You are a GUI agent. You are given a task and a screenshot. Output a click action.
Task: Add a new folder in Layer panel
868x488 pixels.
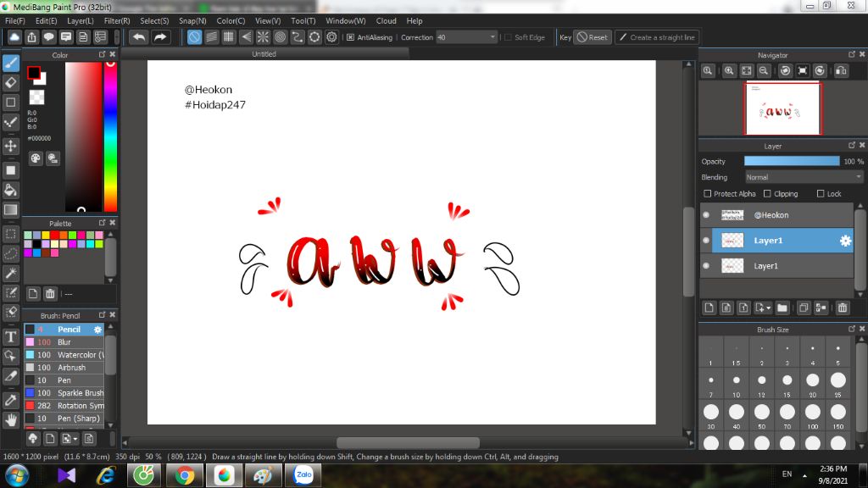[x=782, y=308]
